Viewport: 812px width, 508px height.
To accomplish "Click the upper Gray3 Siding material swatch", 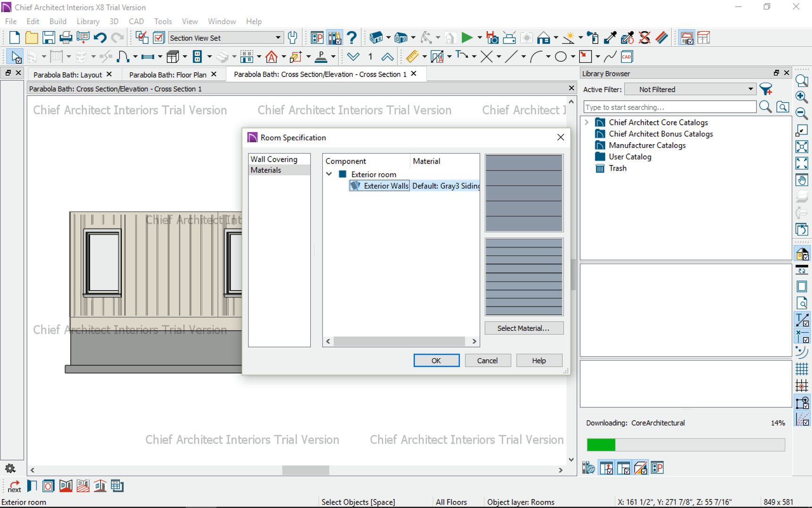I will (524, 193).
